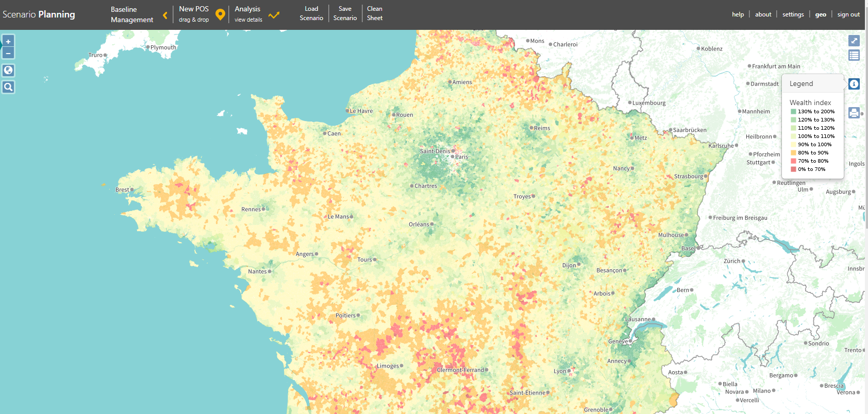Click the Analysis chart line icon
This screenshot has width=868, height=414.
(274, 15)
